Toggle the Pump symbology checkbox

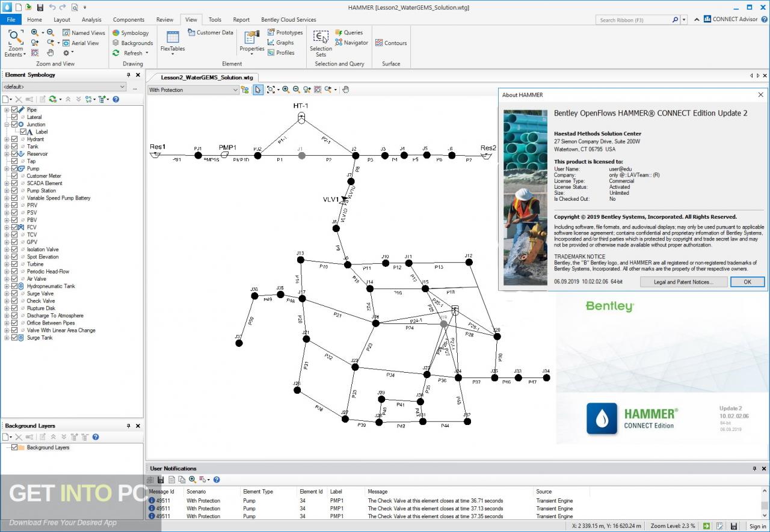pyautogui.click(x=14, y=169)
